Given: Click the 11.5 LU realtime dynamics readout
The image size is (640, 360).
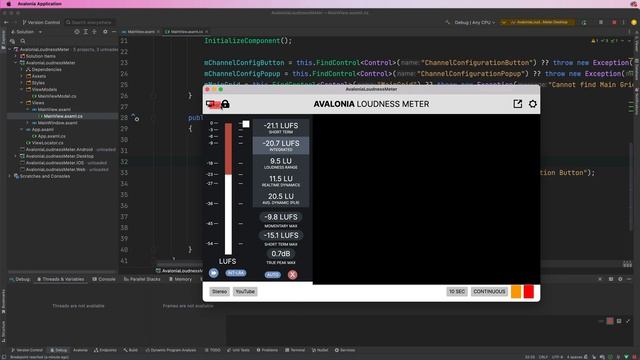Looking at the screenshot, I should pos(281,180).
